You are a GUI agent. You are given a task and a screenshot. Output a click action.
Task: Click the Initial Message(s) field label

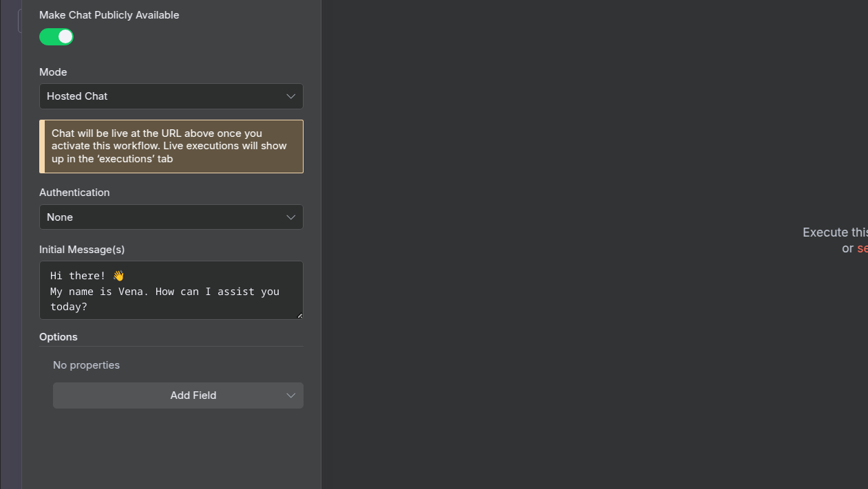point(82,250)
